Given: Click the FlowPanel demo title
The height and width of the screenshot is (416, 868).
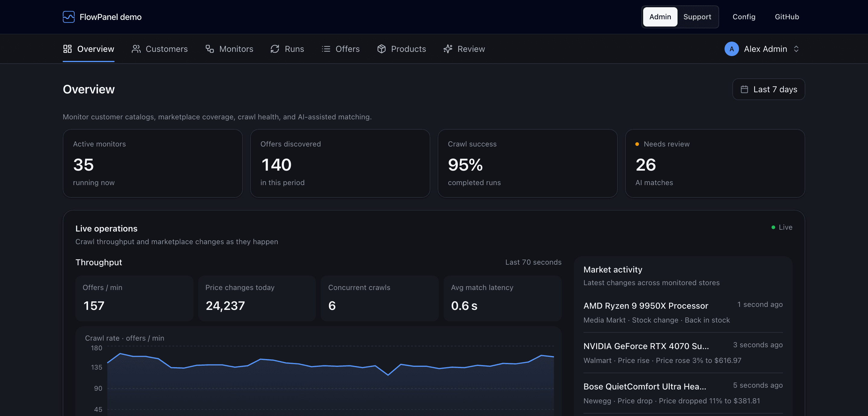Looking at the screenshot, I should (111, 17).
